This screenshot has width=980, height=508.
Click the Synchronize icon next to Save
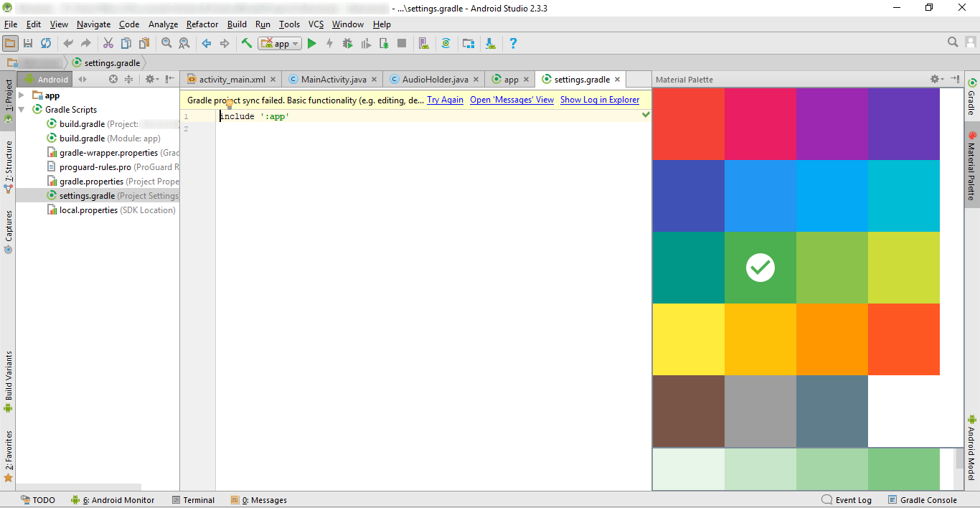[x=46, y=43]
